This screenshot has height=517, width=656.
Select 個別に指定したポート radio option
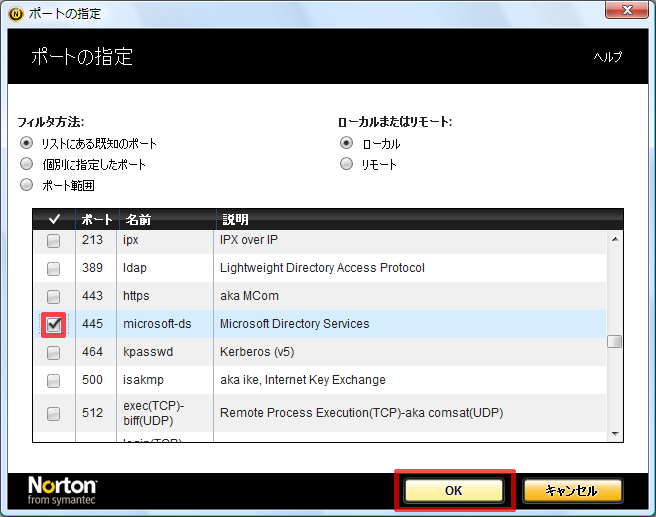coord(27,164)
